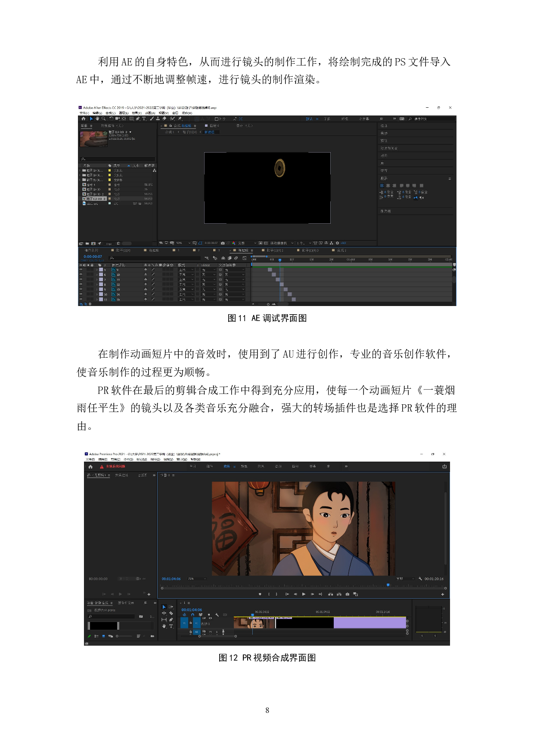Open the 75% zoom level dropdown in Premiere

[x=205, y=579]
